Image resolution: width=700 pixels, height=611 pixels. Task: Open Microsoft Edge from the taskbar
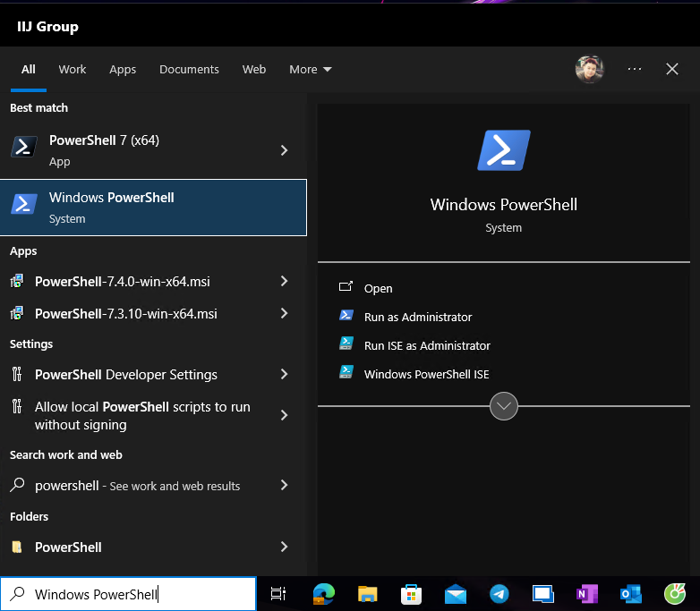(x=323, y=594)
